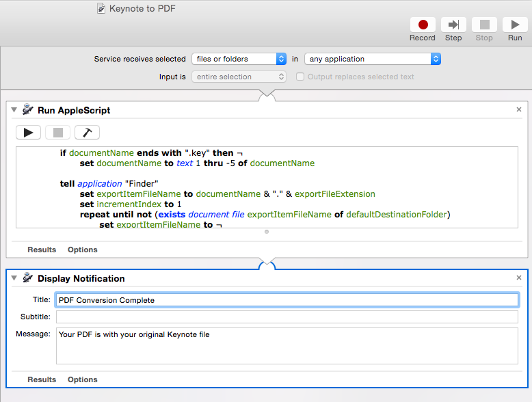Click the "Finder" string in the script
Screen dimensions: 532x402
(x=142, y=184)
